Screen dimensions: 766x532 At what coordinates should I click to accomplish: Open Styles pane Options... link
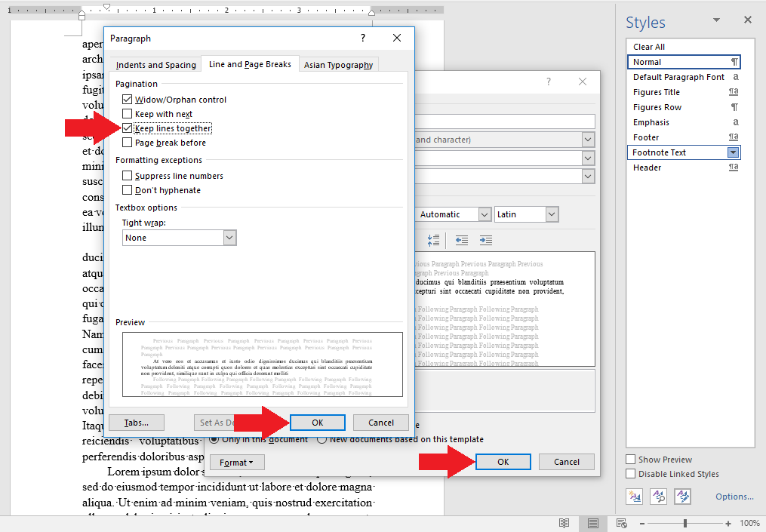pos(734,497)
